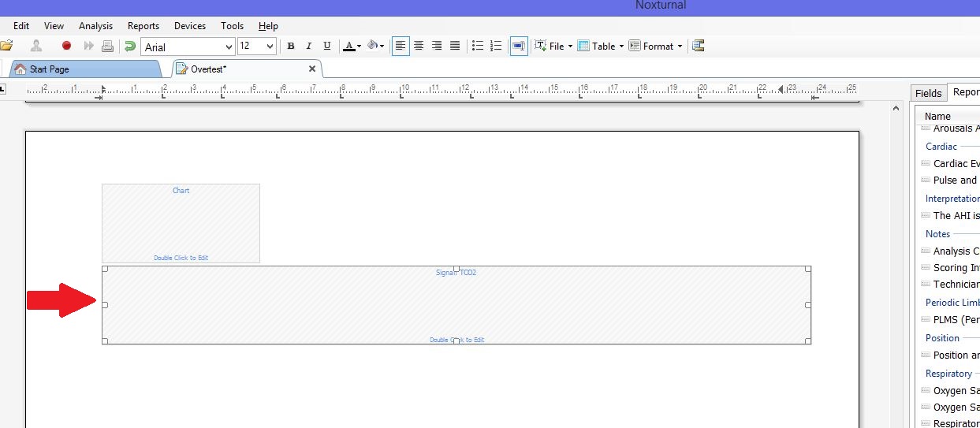Start recording with red record button
This screenshot has height=428, width=980.
point(66,46)
